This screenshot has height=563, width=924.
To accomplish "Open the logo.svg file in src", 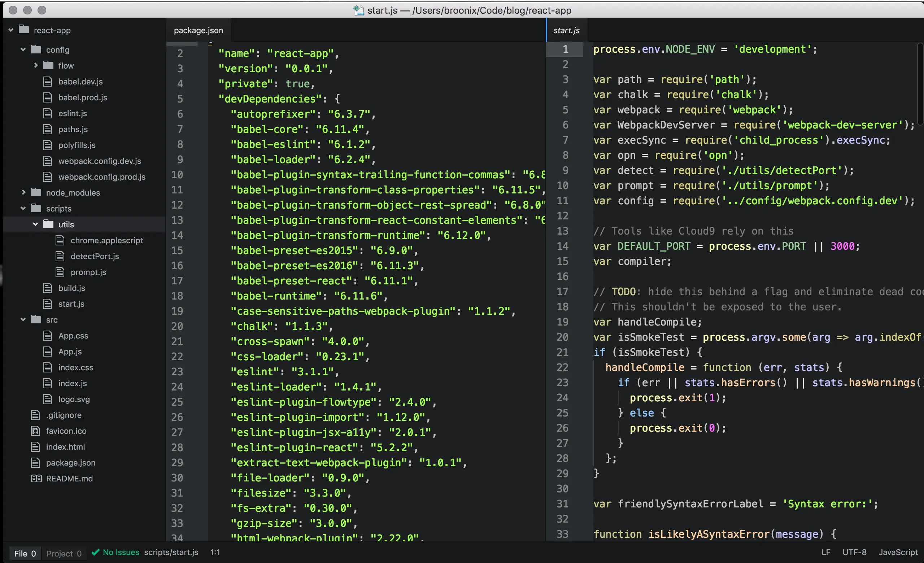I will [75, 399].
